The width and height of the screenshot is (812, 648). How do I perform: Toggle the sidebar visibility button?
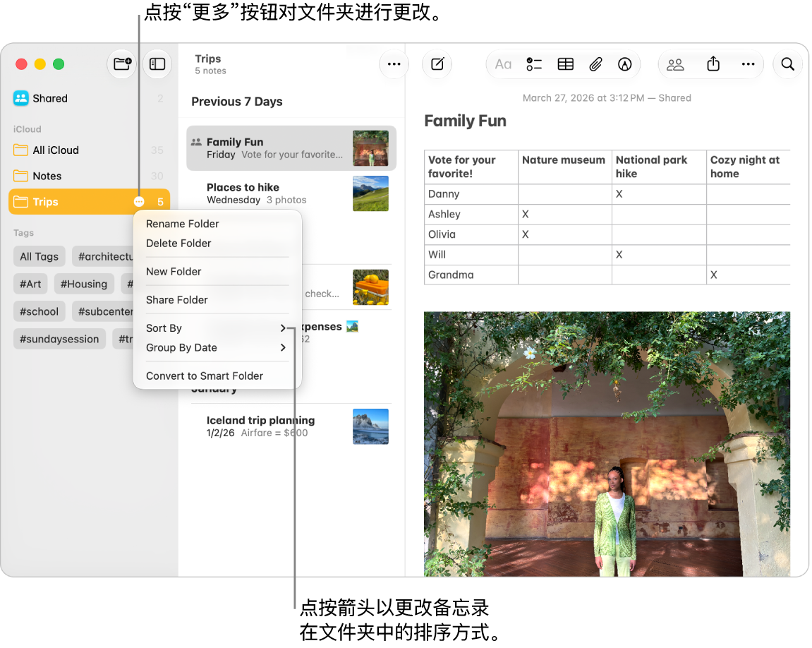tap(157, 64)
